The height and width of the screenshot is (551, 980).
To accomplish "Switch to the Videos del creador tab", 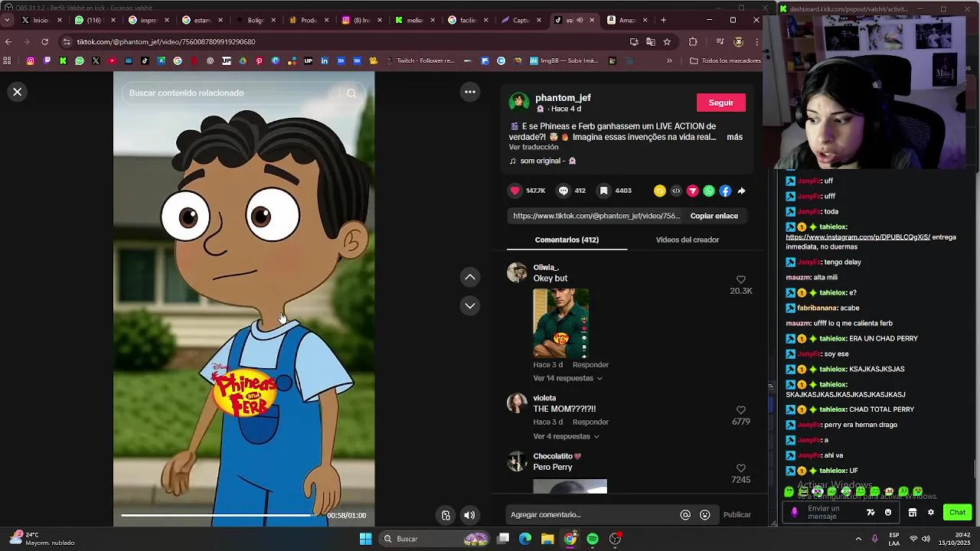I will pos(688,240).
